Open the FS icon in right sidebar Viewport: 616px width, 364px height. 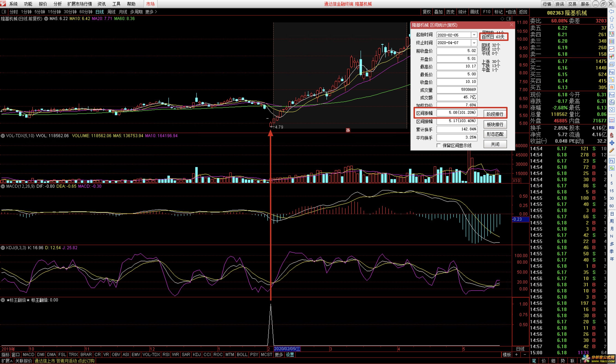tap(612, 161)
